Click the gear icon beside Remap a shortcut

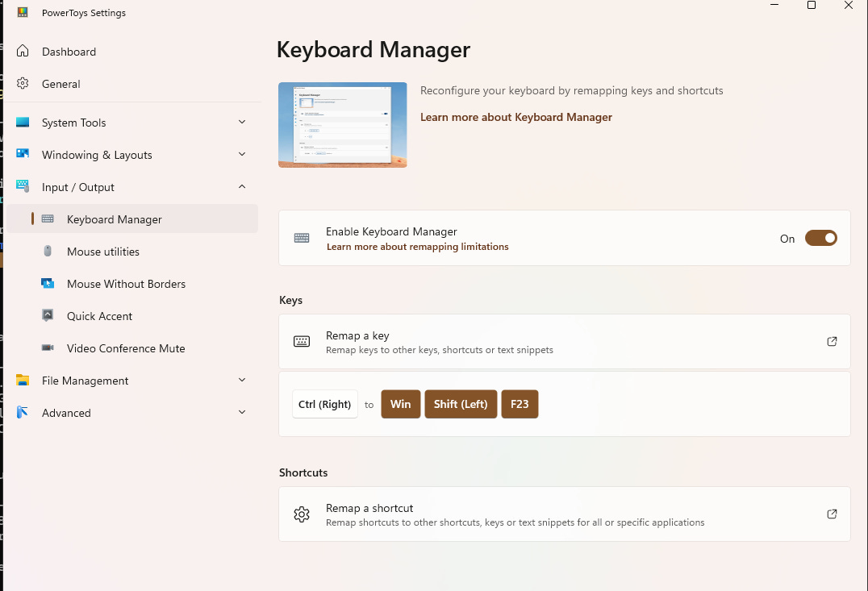click(x=302, y=514)
